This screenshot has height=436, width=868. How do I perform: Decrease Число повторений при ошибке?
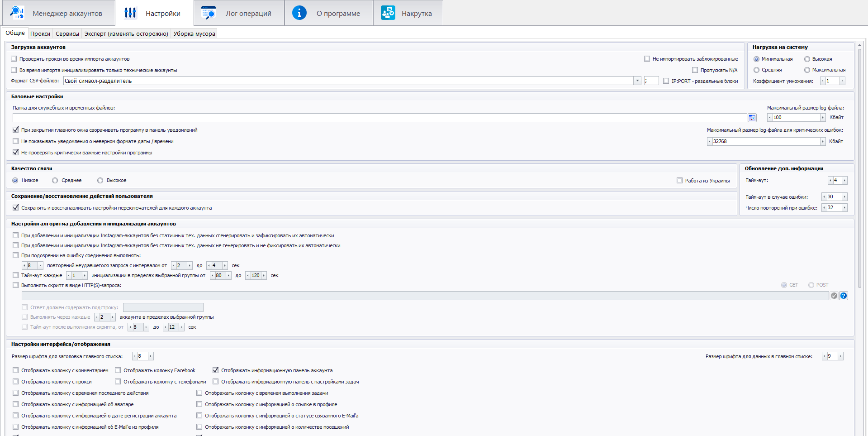pyautogui.click(x=824, y=207)
